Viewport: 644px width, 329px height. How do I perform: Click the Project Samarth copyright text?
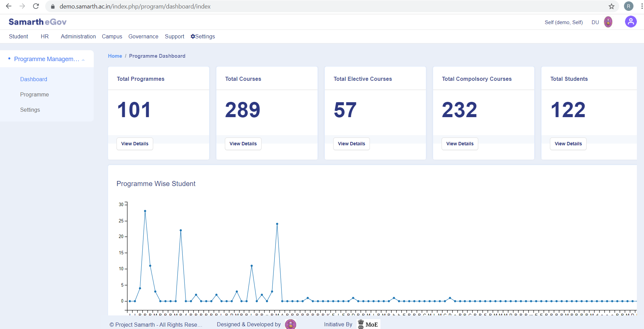point(156,325)
